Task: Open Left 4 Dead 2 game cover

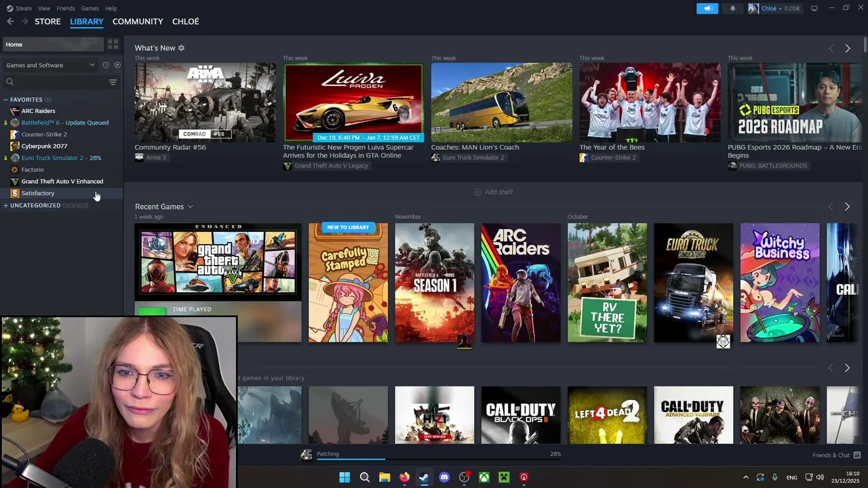Action: pyautogui.click(x=607, y=415)
